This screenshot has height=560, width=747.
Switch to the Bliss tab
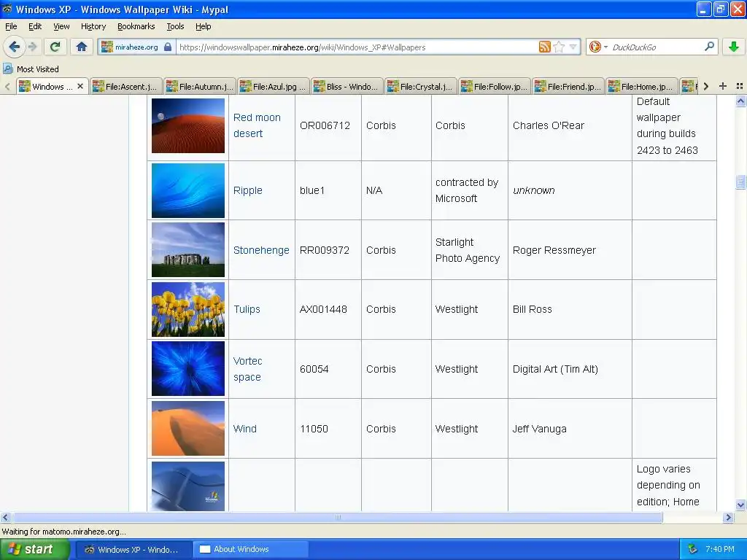tap(347, 87)
